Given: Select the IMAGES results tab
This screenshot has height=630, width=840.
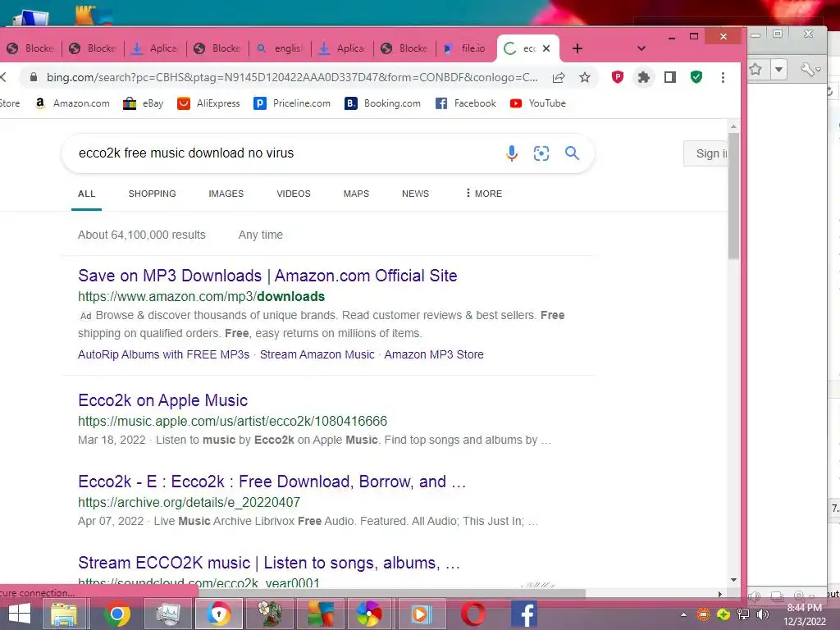Looking at the screenshot, I should (226, 194).
